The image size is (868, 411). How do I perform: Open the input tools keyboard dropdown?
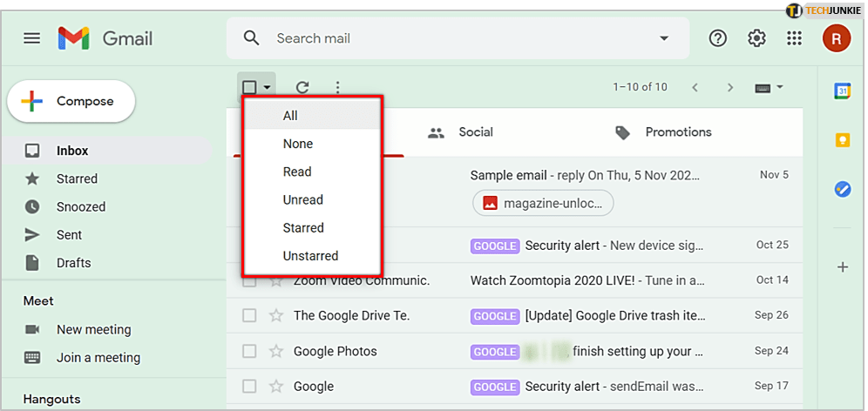click(769, 87)
